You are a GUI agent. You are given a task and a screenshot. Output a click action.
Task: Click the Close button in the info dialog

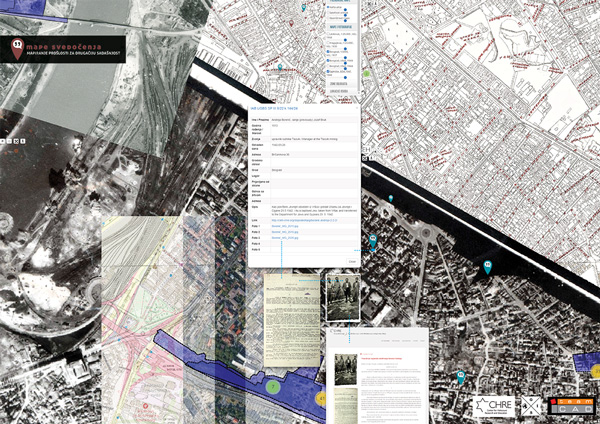click(351, 262)
